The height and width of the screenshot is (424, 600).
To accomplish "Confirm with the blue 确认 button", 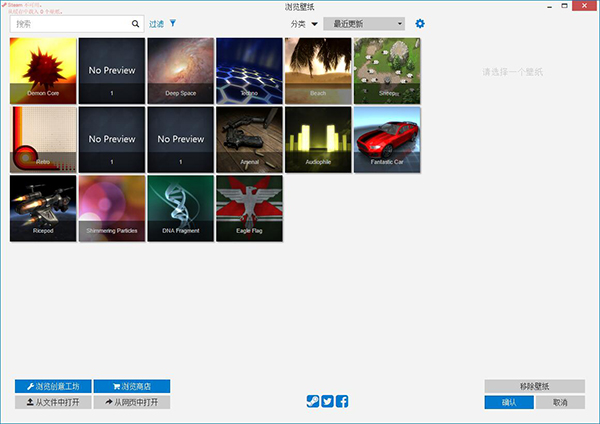I will click(509, 402).
